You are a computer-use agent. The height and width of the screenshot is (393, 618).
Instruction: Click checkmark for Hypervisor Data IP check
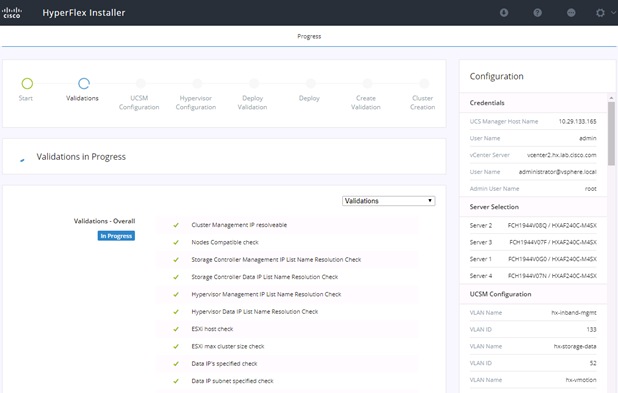176,312
